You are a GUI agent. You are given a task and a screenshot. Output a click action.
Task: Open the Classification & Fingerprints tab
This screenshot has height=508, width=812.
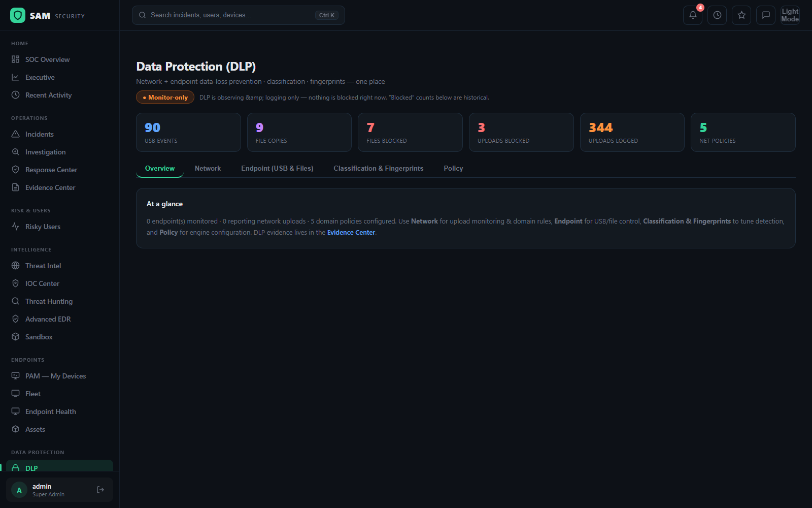click(x=378, y=169)
